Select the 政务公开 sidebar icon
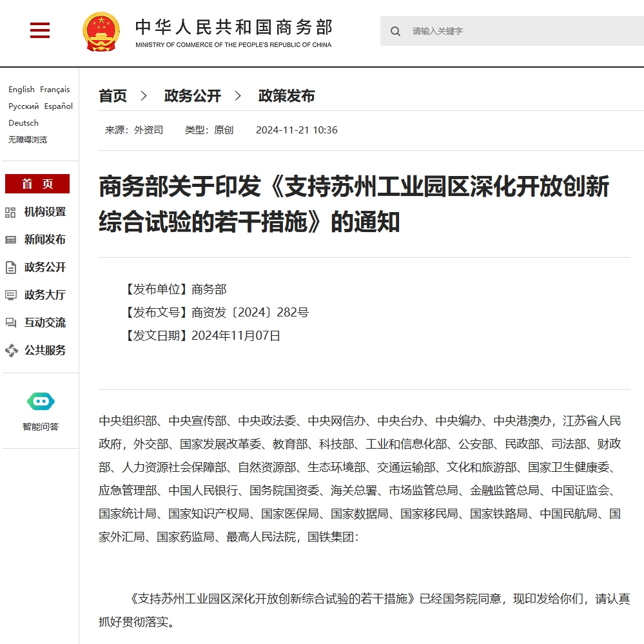 (x=11, y=267)
